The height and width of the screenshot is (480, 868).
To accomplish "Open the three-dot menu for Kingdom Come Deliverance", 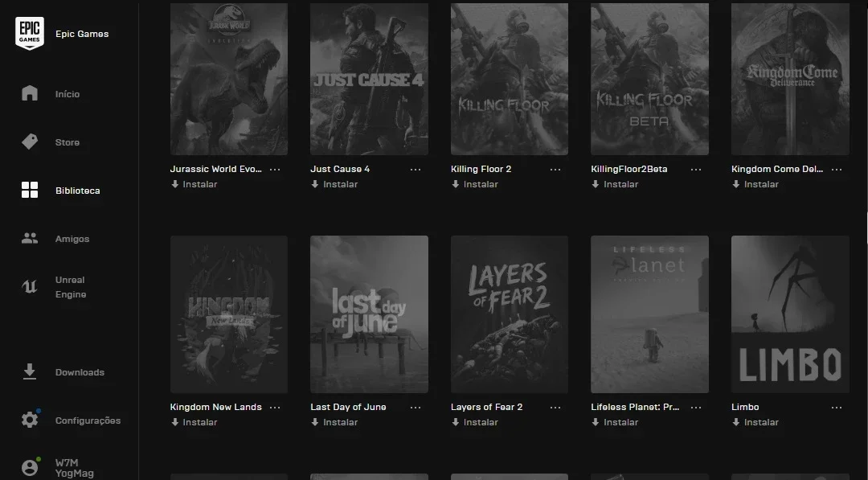I will pos(837,170).
